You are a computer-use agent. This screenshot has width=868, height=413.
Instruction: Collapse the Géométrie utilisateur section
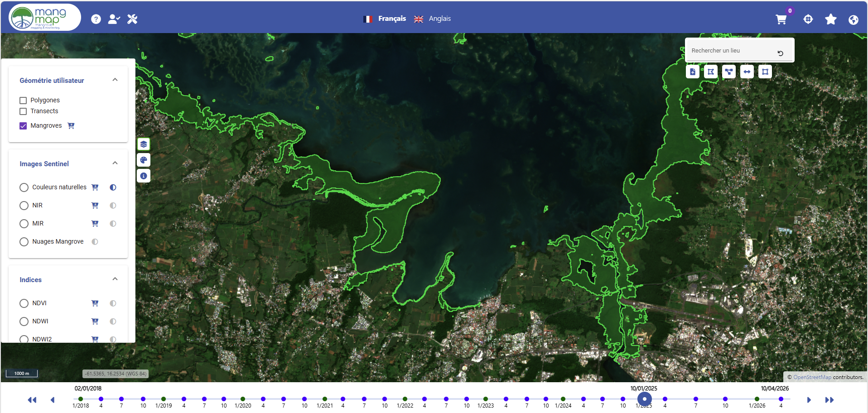[115, 80]
